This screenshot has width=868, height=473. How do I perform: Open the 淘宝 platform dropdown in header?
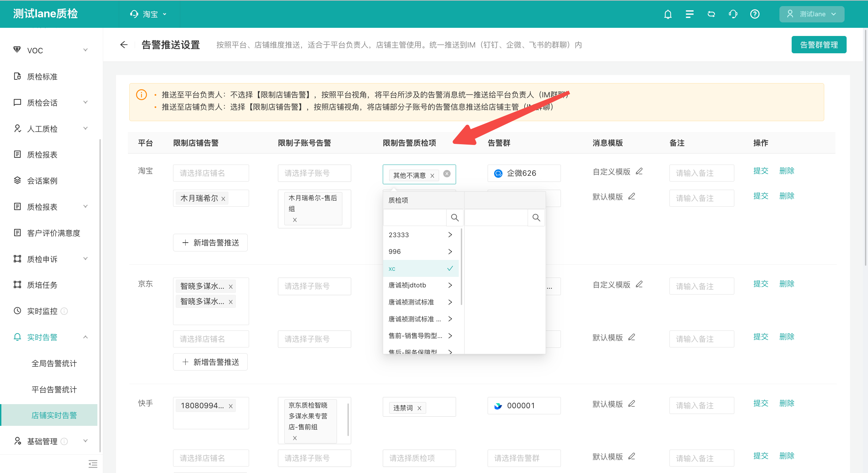click(x=149, y=14)
